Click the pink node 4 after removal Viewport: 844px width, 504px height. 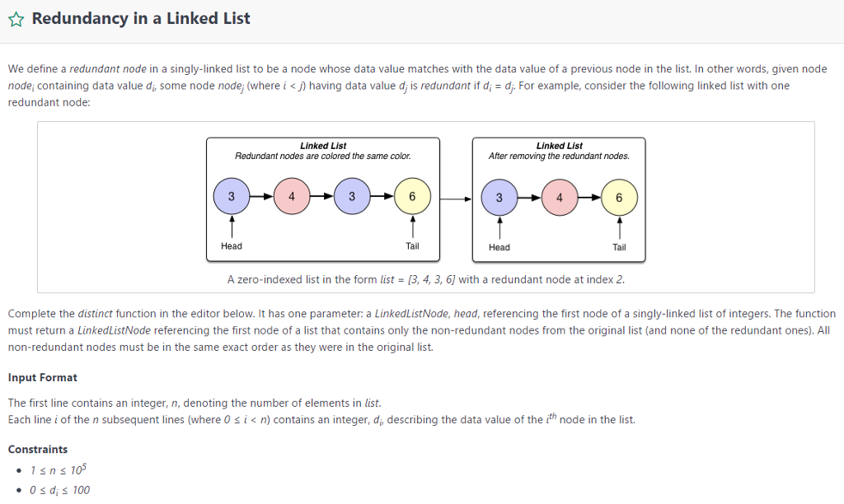pos(560,196)
